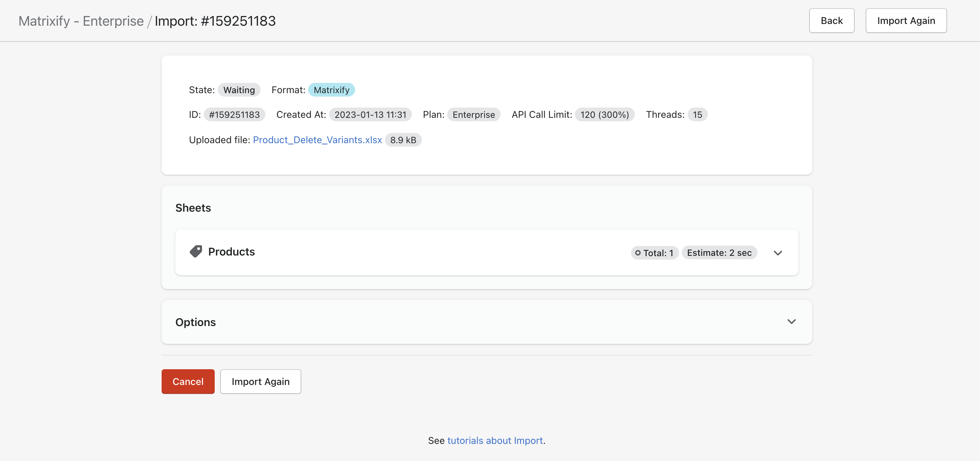This screenshot has height=461, width=980.
Task: Expand the Products sheet chevron
Action: 778,253
